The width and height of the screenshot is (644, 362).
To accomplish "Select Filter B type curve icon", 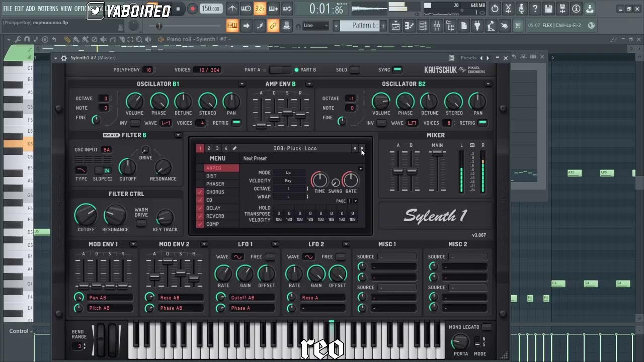I will (81, 170).
